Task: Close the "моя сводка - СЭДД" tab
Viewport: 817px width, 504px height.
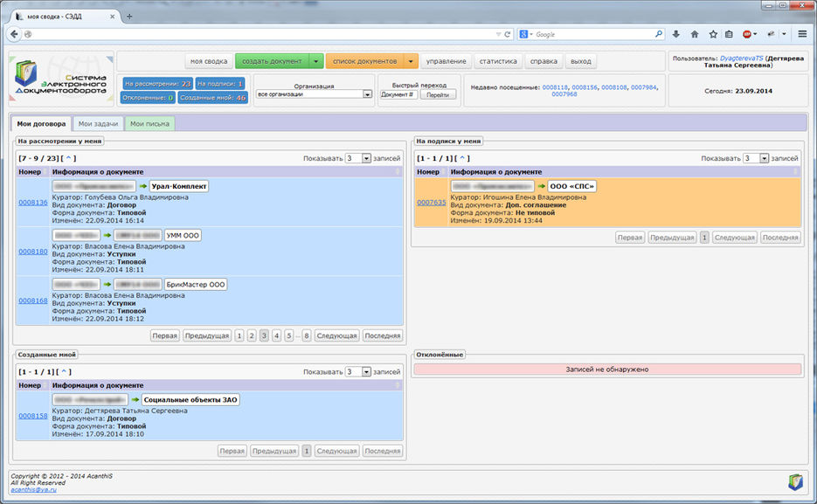Action: click(x=112, y=17)
